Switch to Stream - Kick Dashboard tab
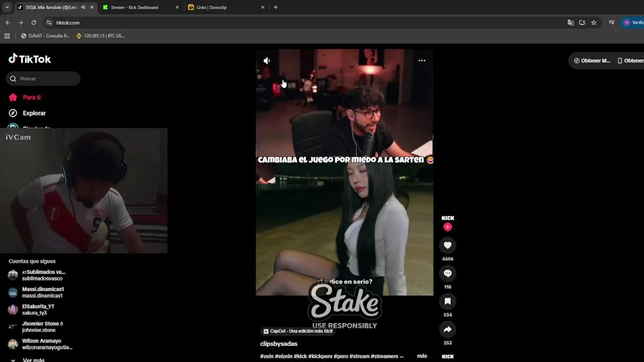 pyautogui.click(x=134, y=8)
